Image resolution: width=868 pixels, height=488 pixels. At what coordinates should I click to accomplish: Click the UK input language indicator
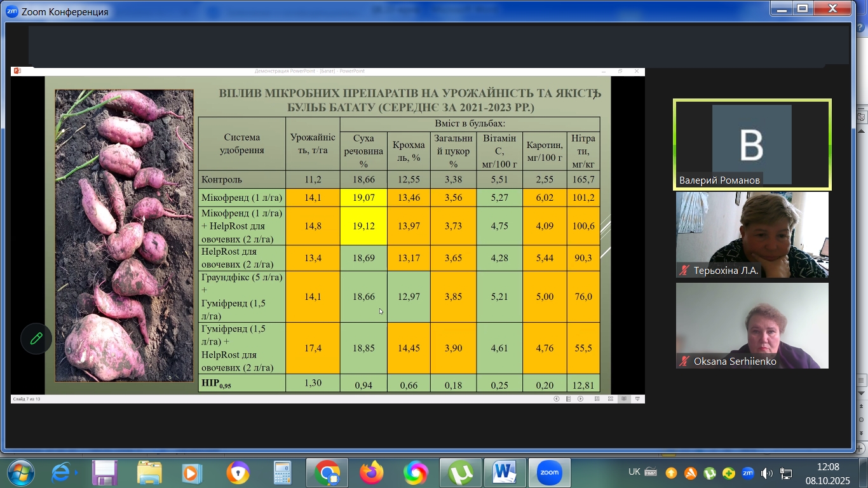pos(634,472)
